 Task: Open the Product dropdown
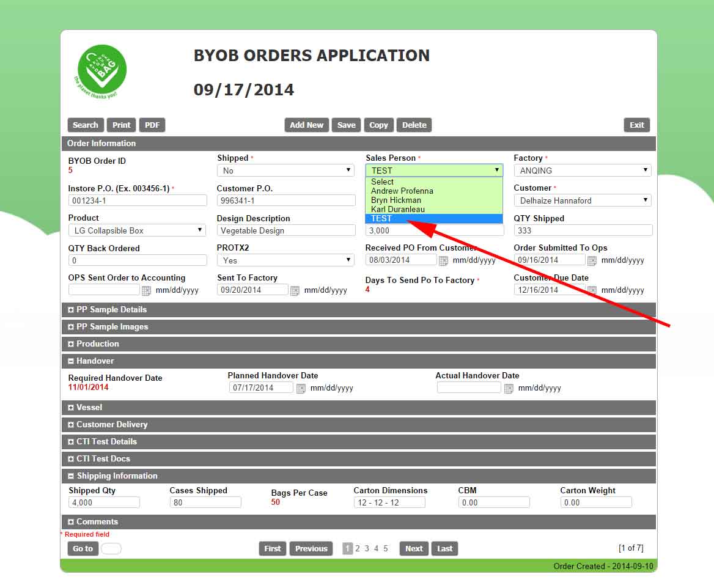click(137, 230)
